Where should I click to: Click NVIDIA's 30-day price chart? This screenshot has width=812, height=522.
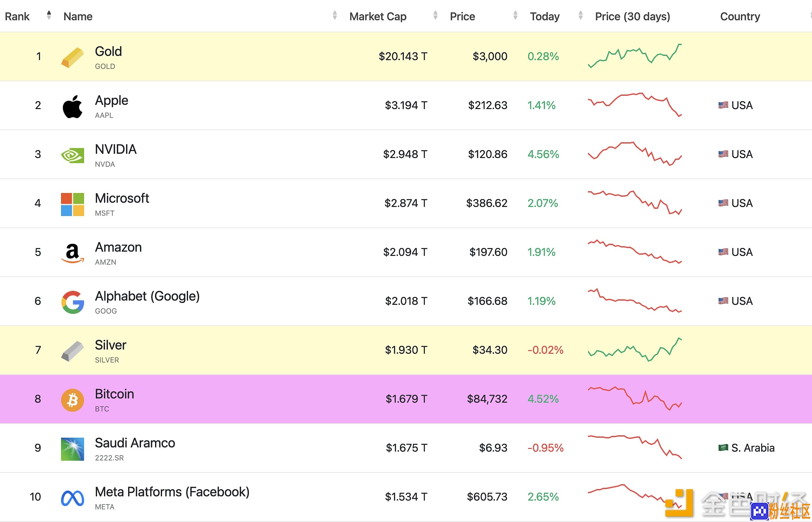pyautogui.click(x=634, y=154)
